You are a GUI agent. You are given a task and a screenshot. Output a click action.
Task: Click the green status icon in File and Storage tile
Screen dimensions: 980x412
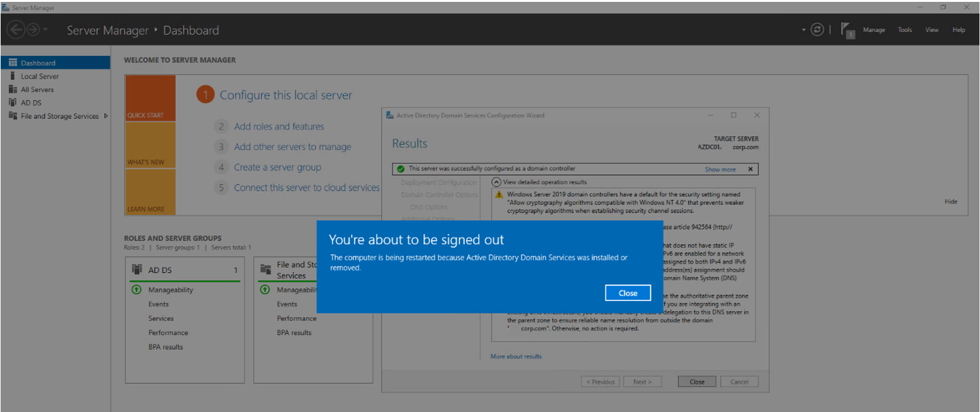point(265,290)
